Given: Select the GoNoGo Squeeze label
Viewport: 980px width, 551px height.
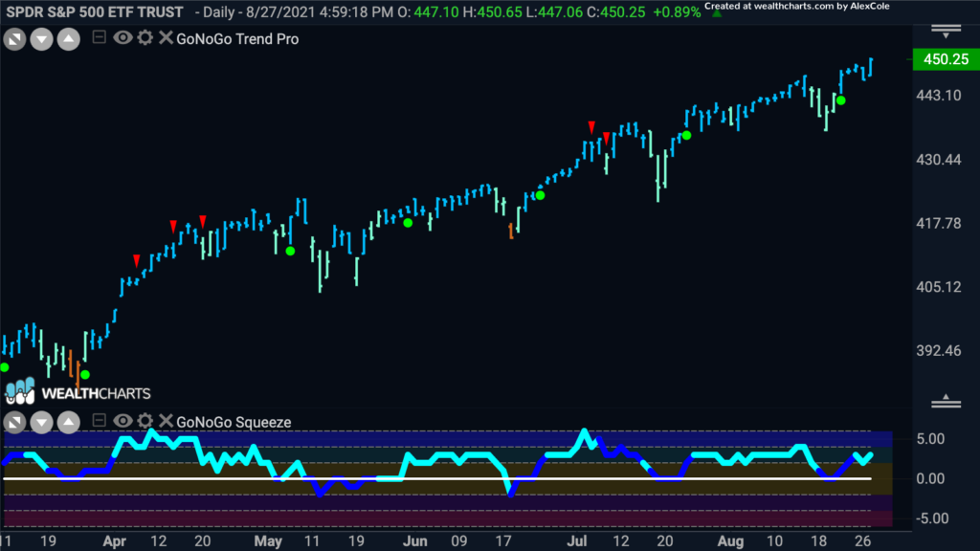Looking at the screenshot, I should 234,422.
